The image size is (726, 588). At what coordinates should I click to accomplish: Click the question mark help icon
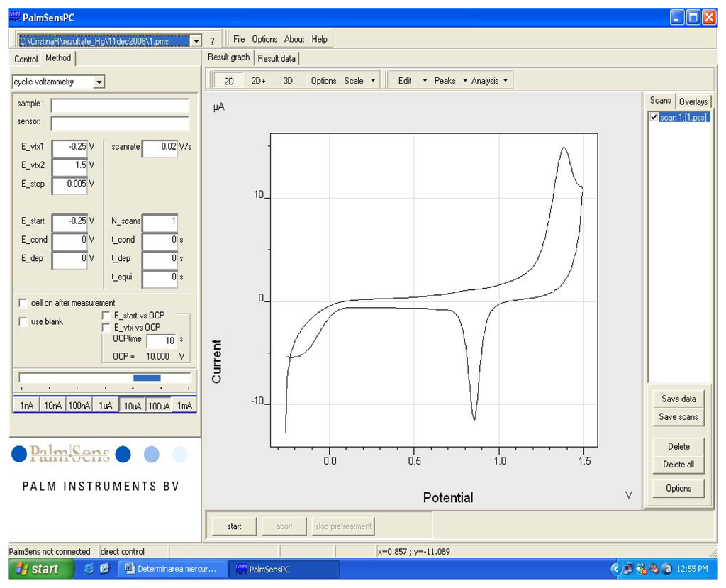pyautogui.click(x=212, y=40)
